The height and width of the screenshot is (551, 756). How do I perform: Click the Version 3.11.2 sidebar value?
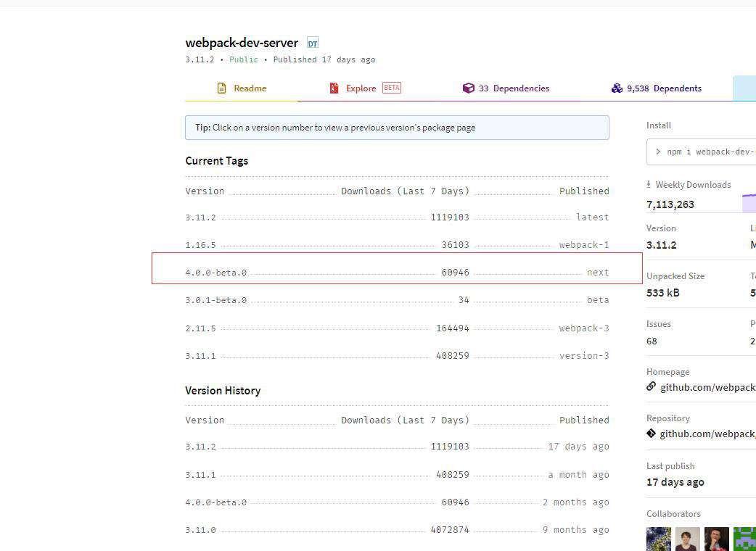coord(662,245)
